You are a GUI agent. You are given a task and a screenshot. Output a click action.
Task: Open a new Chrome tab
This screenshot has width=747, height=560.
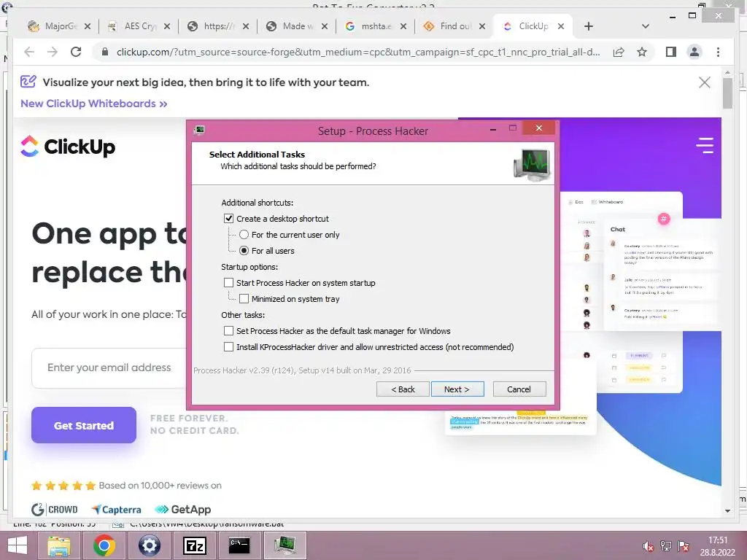coord(589,26)
